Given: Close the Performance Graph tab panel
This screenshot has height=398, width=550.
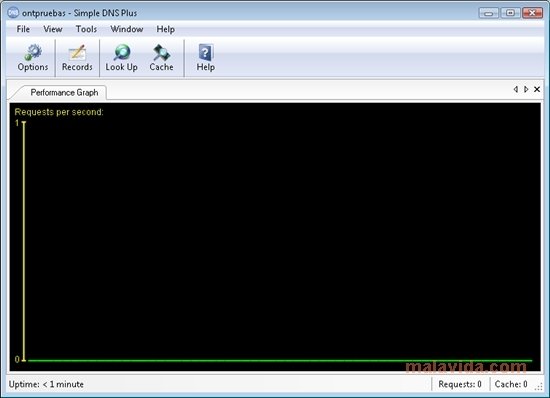Looking at the screenshot, I should [x=537, y=89].
